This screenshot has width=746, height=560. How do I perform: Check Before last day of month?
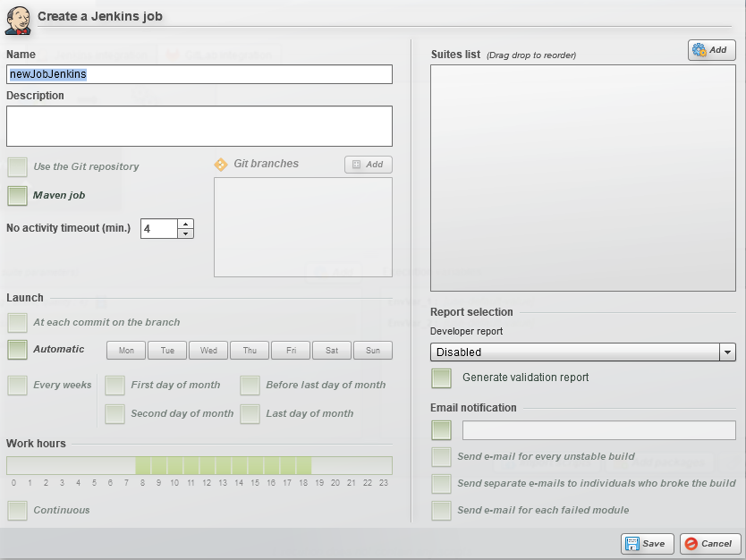pyautogui.click(x=250, y=386)
